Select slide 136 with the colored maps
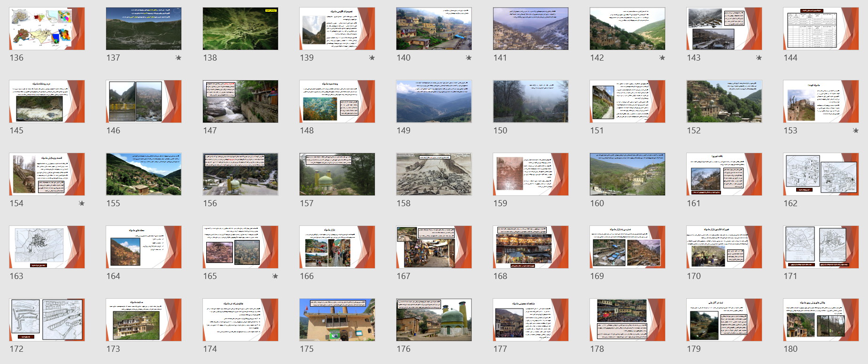 coord(47,29)
